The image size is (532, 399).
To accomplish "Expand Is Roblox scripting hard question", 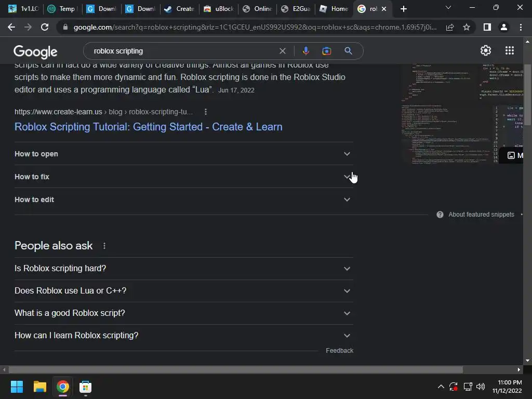I will (x=183, y=269).
